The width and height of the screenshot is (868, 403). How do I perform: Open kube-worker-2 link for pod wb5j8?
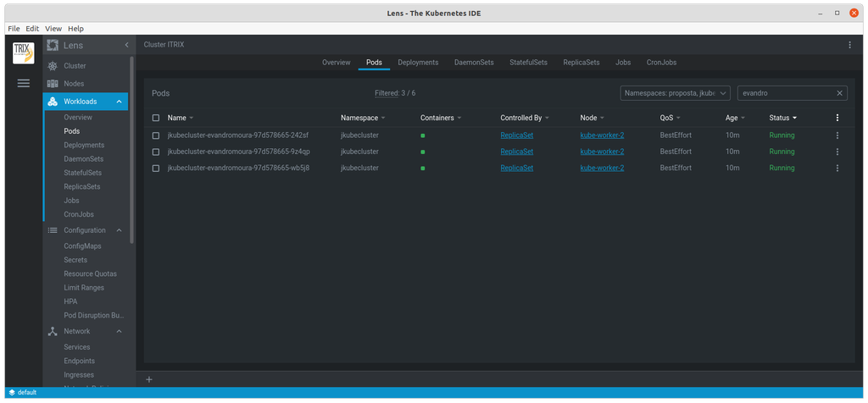tap(603, 168)
